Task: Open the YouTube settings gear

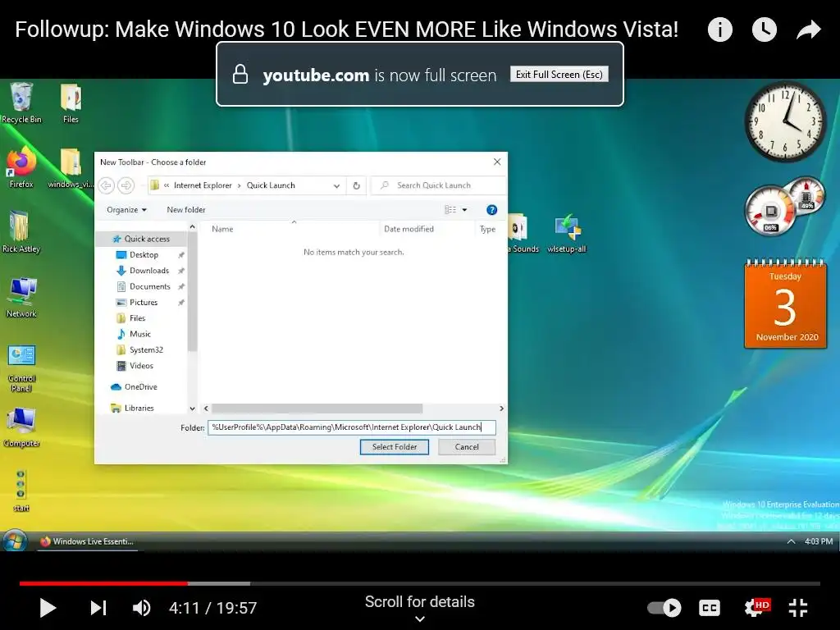Action: tap(756, 608)
